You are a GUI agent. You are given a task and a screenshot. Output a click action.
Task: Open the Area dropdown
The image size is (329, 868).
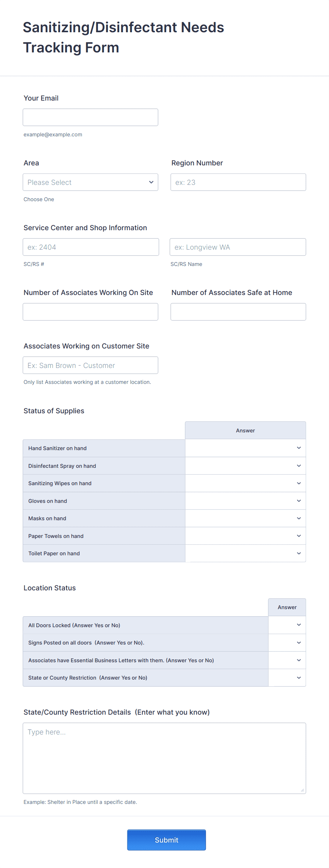pos(90,182)
